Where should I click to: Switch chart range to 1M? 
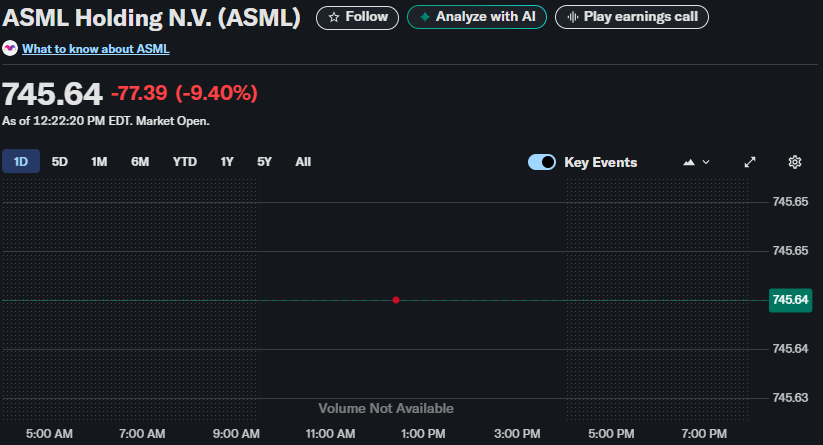coord(99,162)
